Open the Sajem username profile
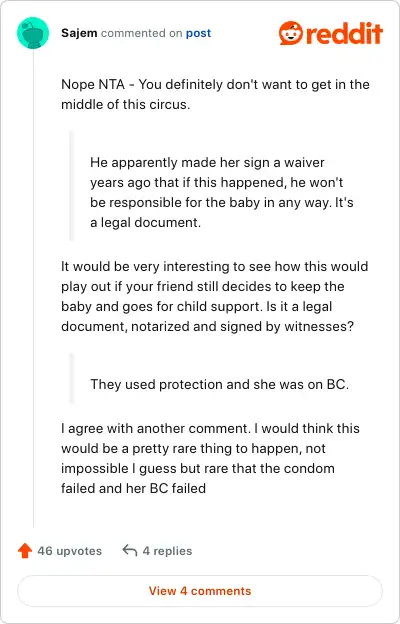The height and width of the screenshot is (624, 400). pyautogui.click(x=79, y=33)
